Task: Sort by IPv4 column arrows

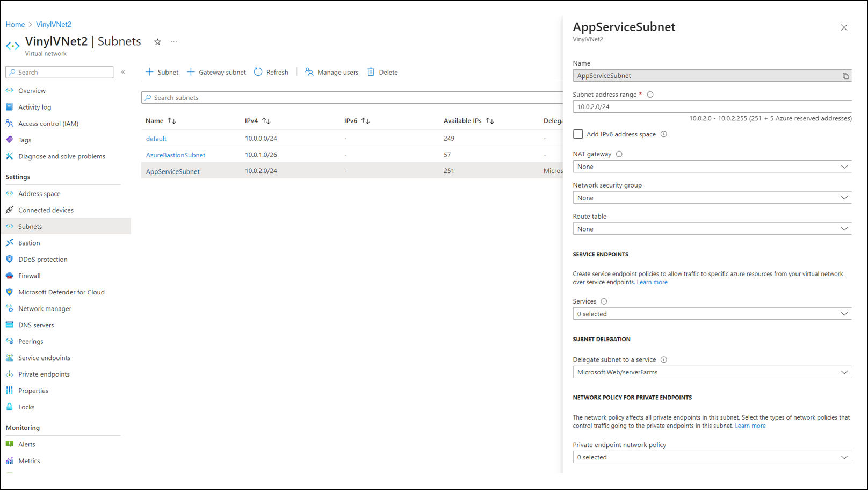Action: [x=266, y=121]
